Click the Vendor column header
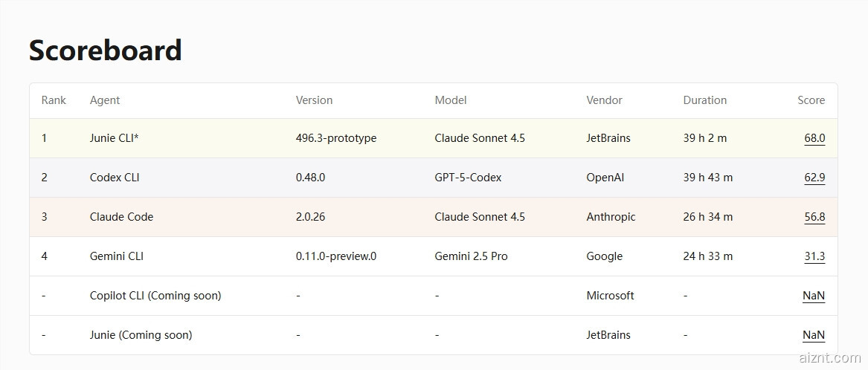This screenshot has height=370, width=868. pyautogui.click(x=604, y=100)
